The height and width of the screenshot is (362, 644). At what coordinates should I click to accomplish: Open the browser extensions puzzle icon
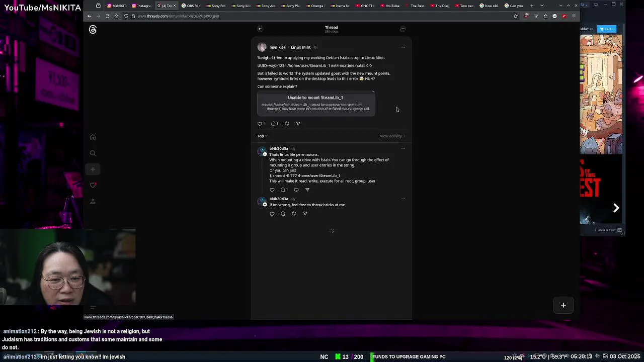point(545,16)
